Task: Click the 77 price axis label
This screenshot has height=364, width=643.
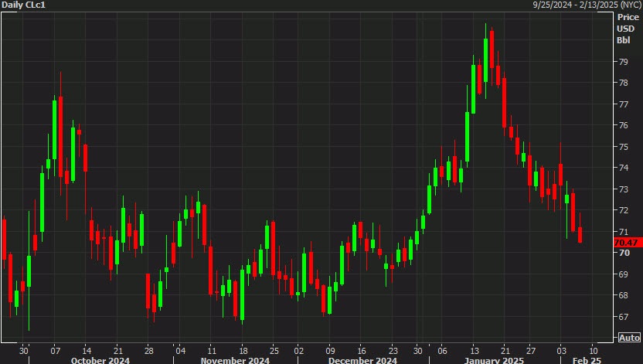Action: point(624,104)
